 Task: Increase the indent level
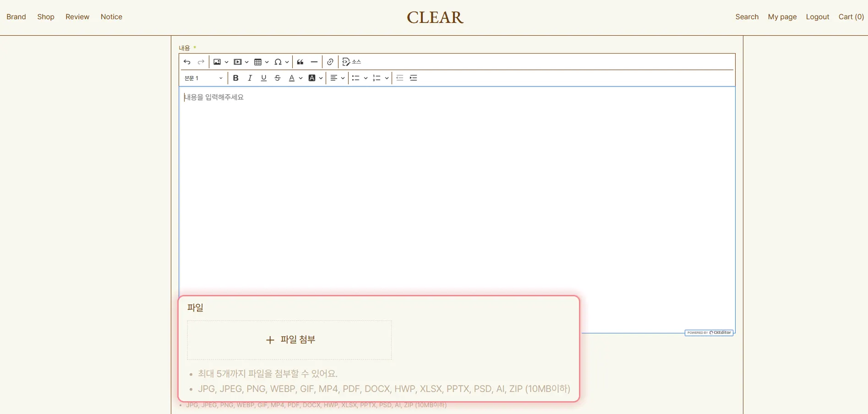pyautogui.click(x=413, y=78)
